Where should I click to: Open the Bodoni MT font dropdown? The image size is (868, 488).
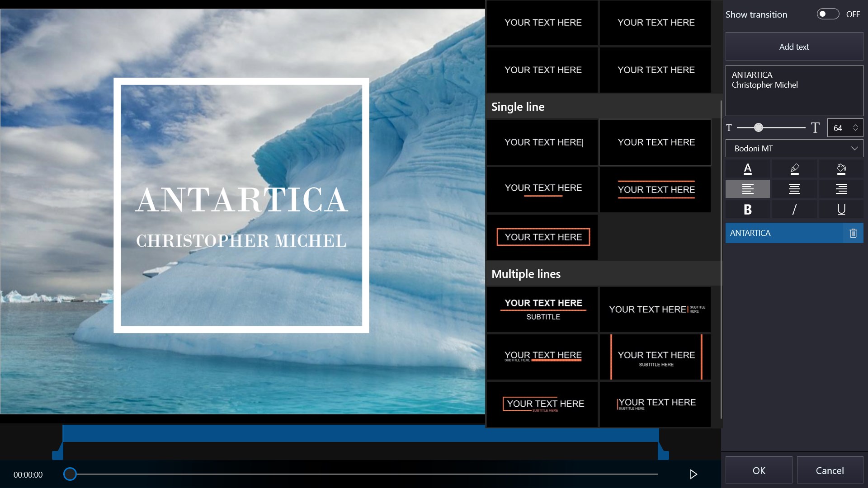click(794, 148)
